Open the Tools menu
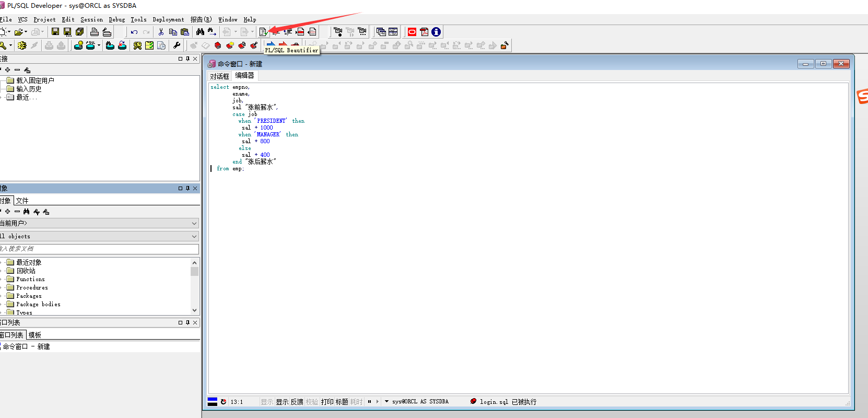Viewport: 868px width, 418px height. click(138, 19)
